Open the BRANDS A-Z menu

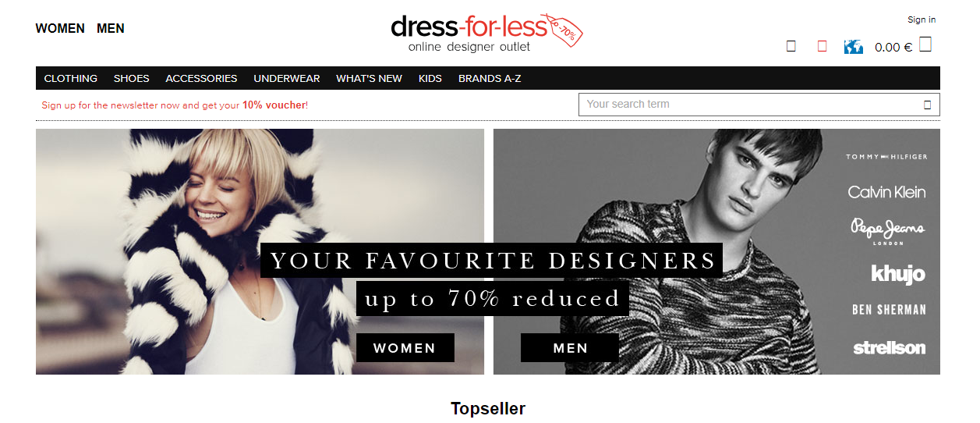coord(490,78)
